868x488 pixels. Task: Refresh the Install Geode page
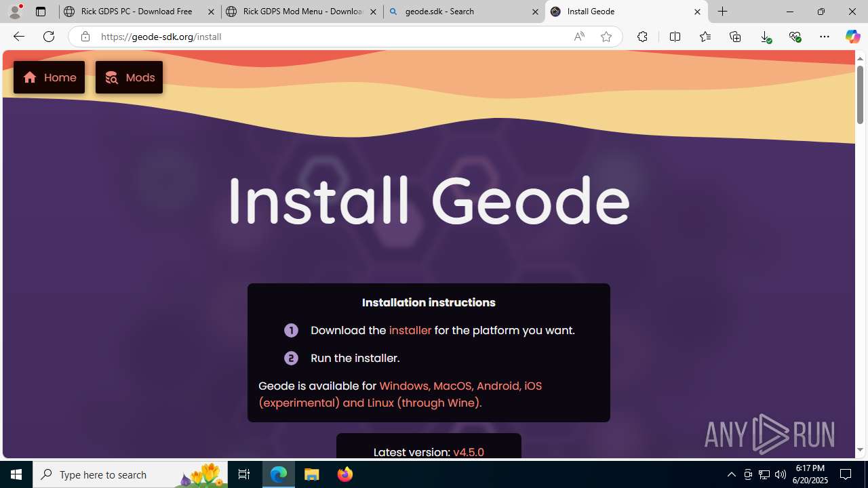tap(49, 37)
